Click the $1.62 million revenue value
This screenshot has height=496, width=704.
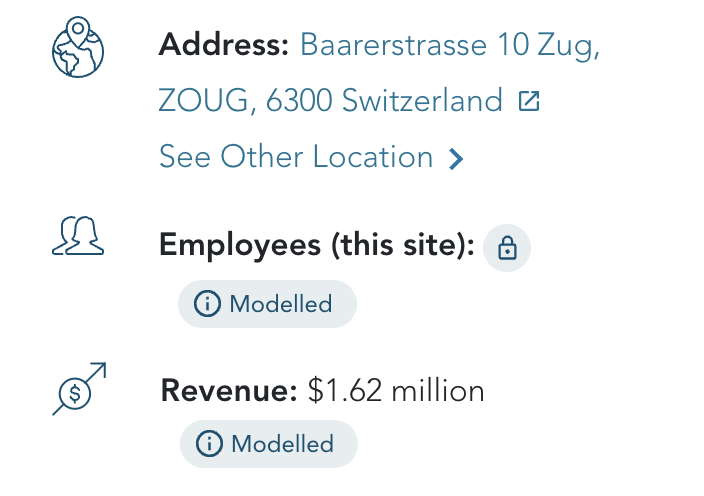click(396, 391)
